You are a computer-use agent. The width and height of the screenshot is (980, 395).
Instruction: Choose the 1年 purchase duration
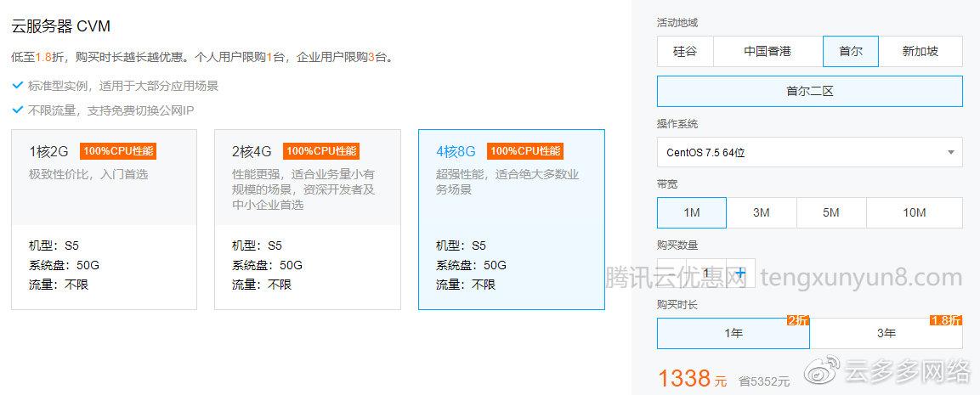(x=734, y=333)
